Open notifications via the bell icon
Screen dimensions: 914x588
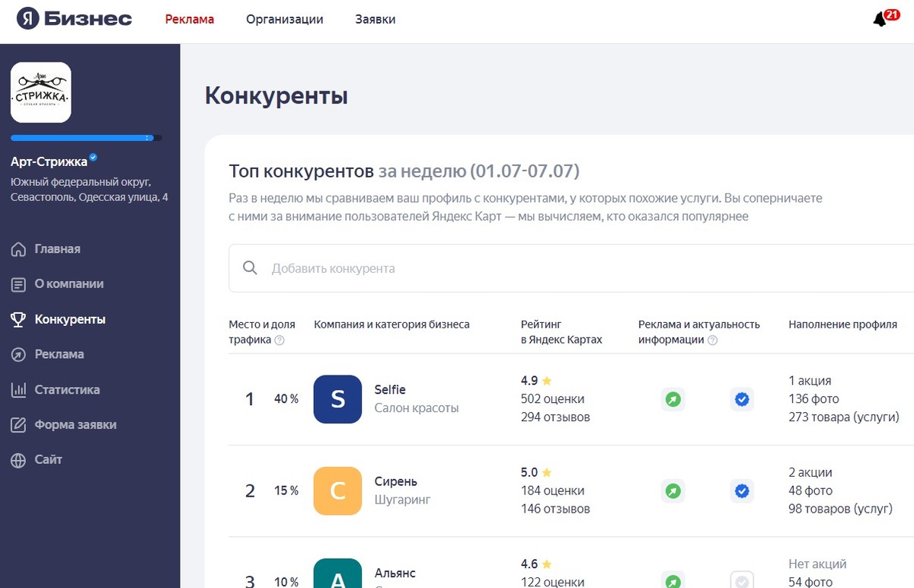tap(880, 20)
